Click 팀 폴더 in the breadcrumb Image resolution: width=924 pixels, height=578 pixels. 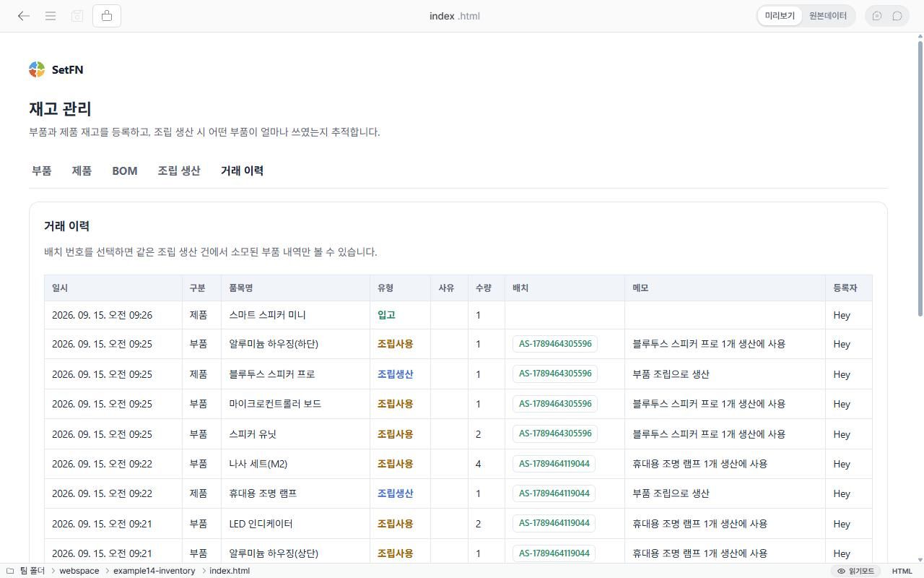(x=32, y=571)
